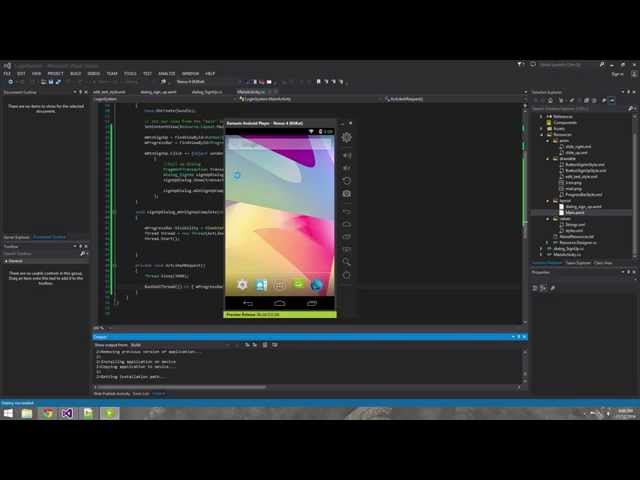640x480 pixels.
Task: Open Windows Start button
Action: [8, 413]
